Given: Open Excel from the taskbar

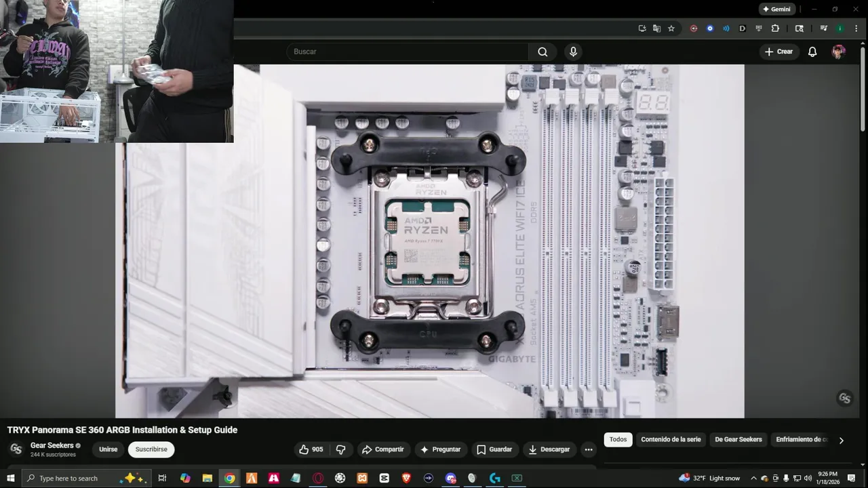Looking at the screenshot, I should (x=517, y=479).
